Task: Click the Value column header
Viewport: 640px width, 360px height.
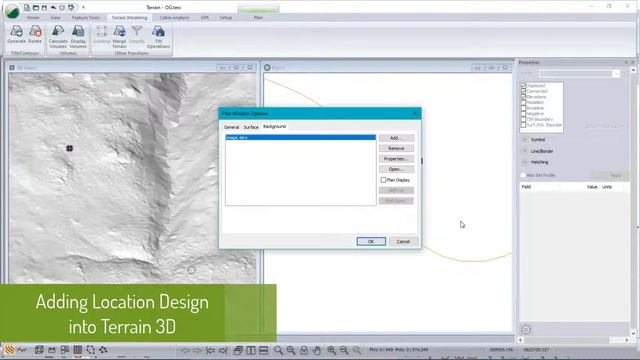Action: 592,187
